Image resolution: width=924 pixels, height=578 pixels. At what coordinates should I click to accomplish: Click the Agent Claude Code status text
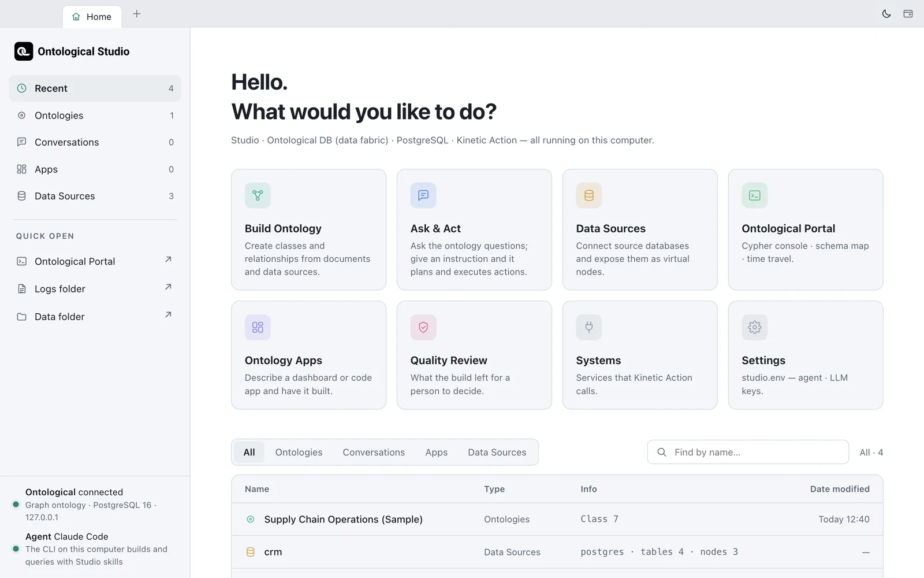point(67,536)
